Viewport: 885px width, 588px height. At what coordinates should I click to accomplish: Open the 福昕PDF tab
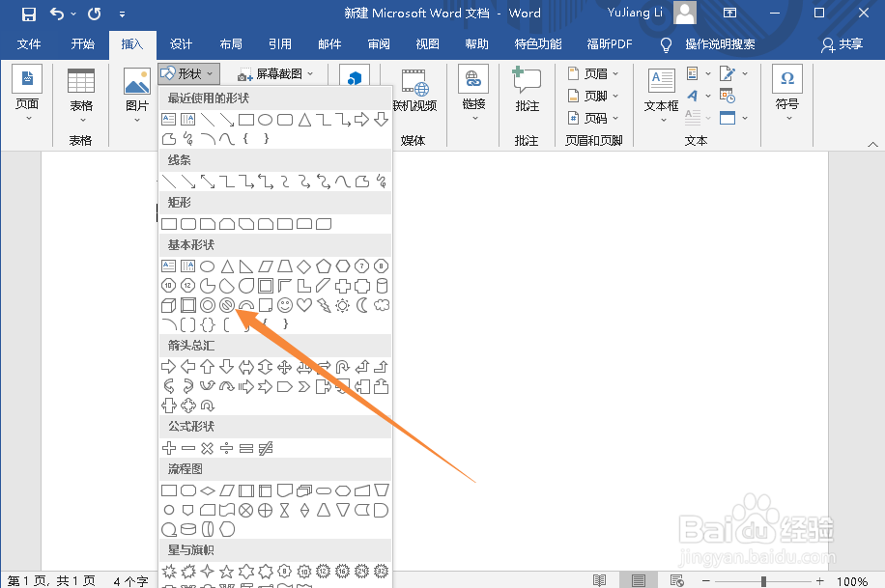[x=610, y=44]
